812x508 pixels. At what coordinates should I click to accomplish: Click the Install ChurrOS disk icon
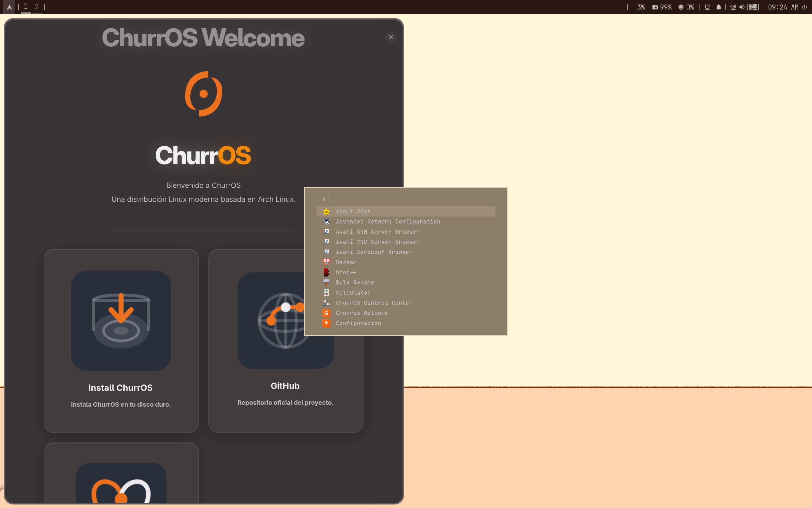coord(121,321)
